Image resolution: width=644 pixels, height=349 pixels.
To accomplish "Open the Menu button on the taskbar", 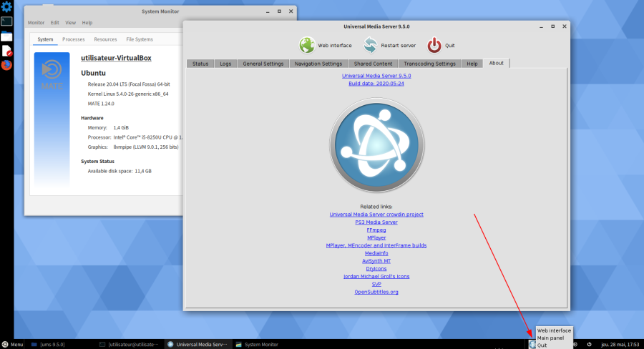I will pyautogui.click(x=13, y=344).
